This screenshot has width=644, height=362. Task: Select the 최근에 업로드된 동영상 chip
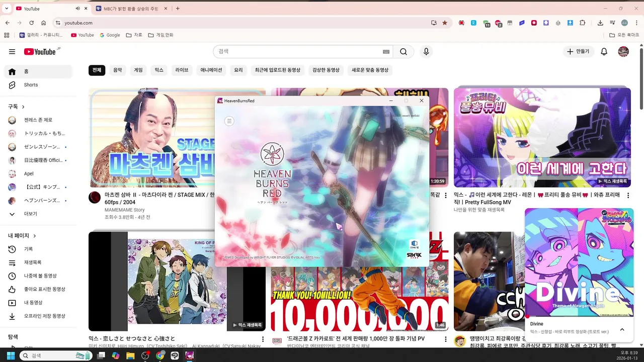[x=277, y=70]
